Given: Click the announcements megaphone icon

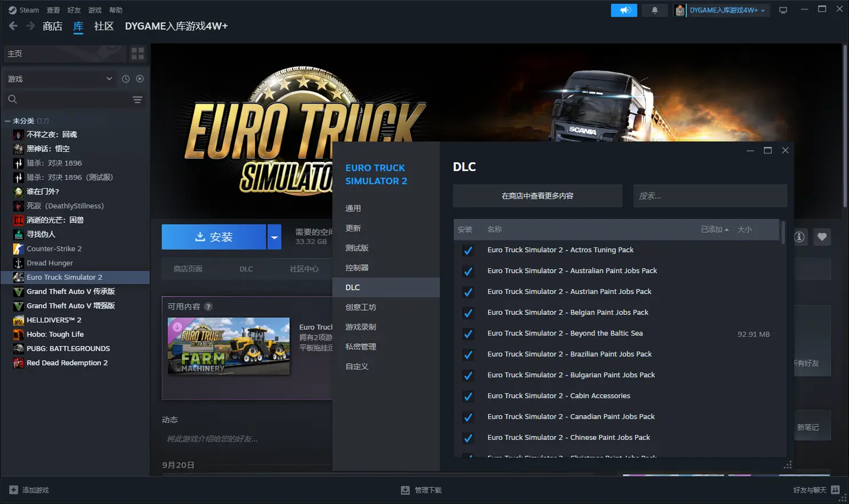Looking at the screenshot, I should (624, 10).
